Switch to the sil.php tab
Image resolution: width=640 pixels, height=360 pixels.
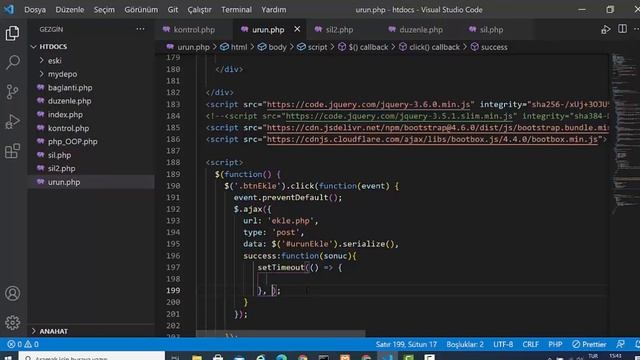491,29
